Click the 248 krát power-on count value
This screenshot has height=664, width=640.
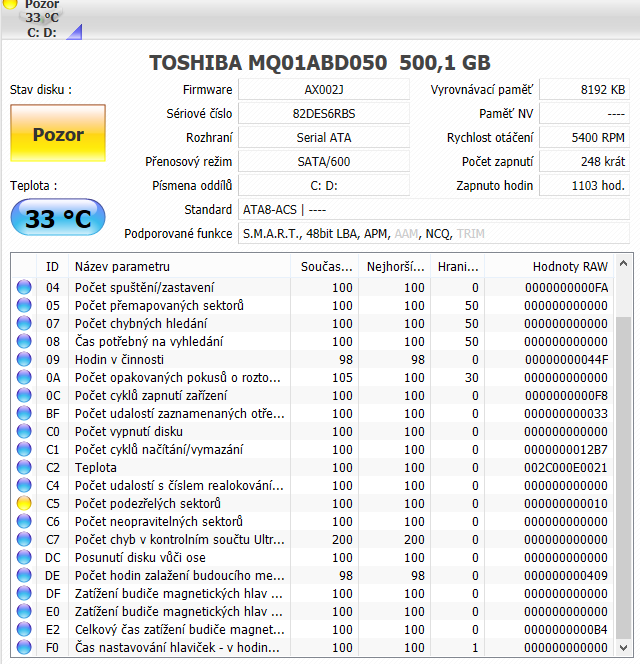585,161
